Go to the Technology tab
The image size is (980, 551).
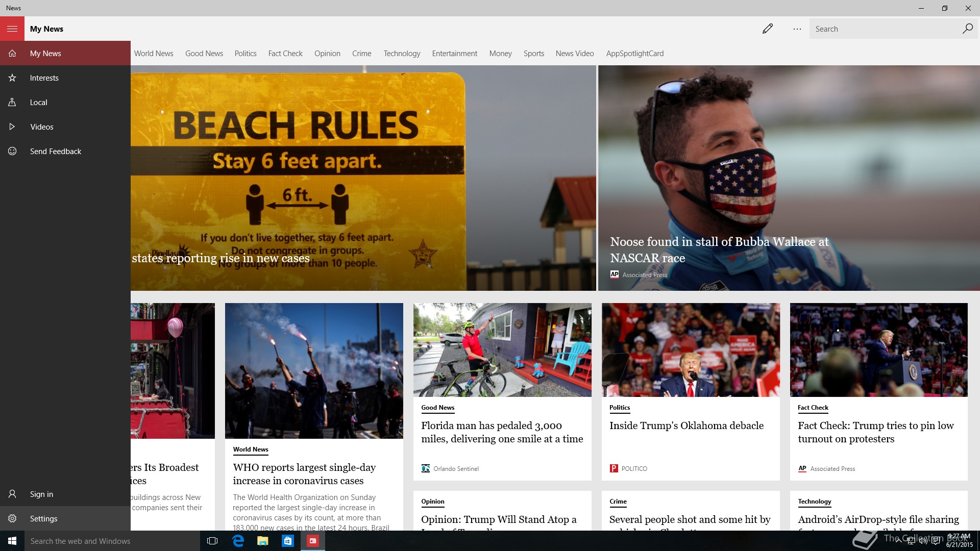(x=402, y=54)
